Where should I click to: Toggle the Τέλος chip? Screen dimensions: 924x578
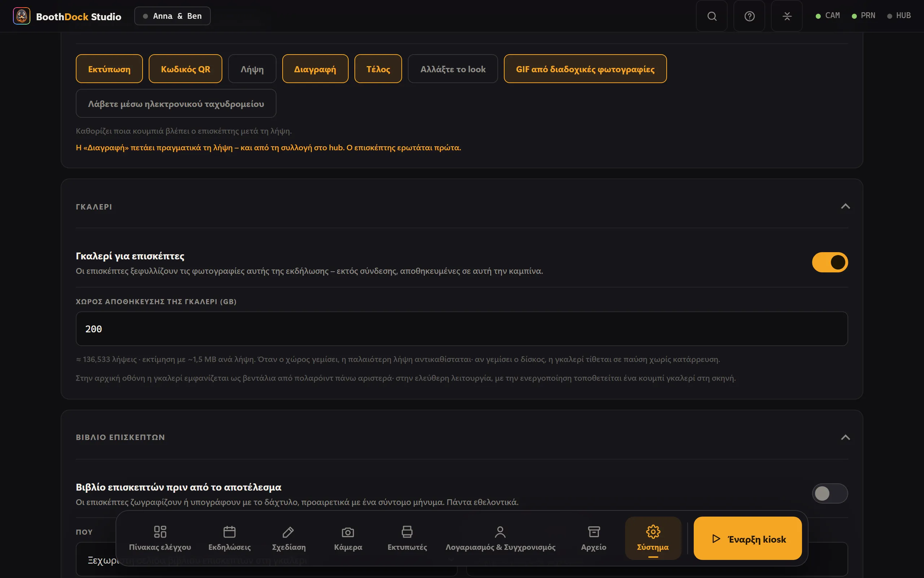[378, 69]
